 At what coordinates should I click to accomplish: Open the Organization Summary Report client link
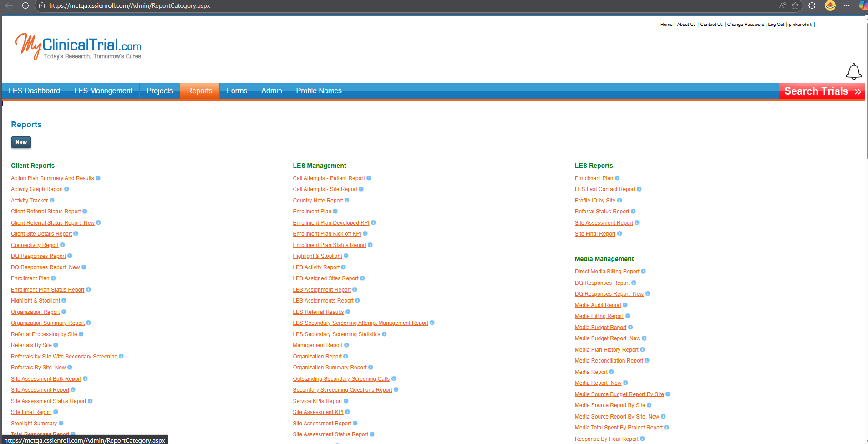click(48, 323)
